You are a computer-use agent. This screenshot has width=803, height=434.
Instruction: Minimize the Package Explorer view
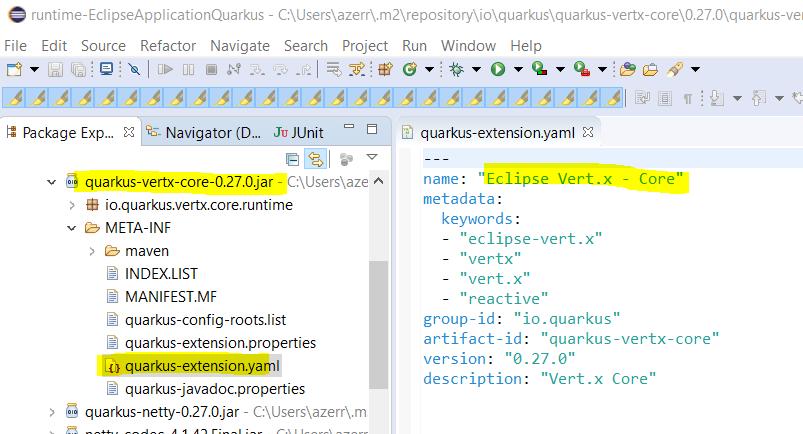click(x=349, y=126)
